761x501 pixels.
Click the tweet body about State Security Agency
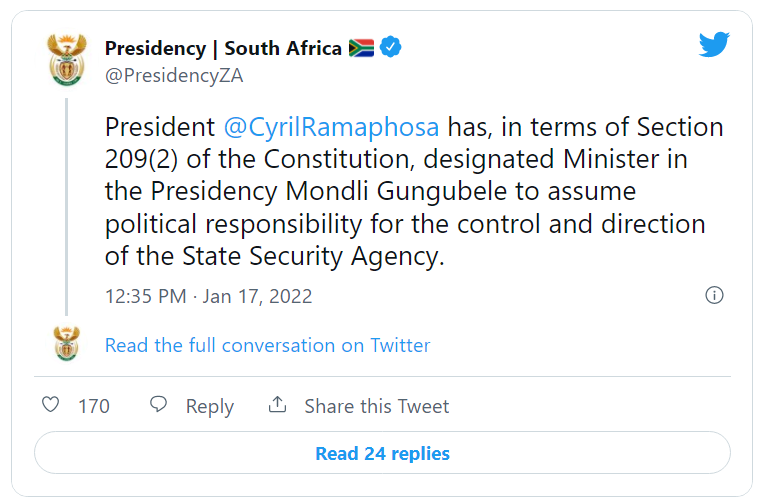coord(414,192)
